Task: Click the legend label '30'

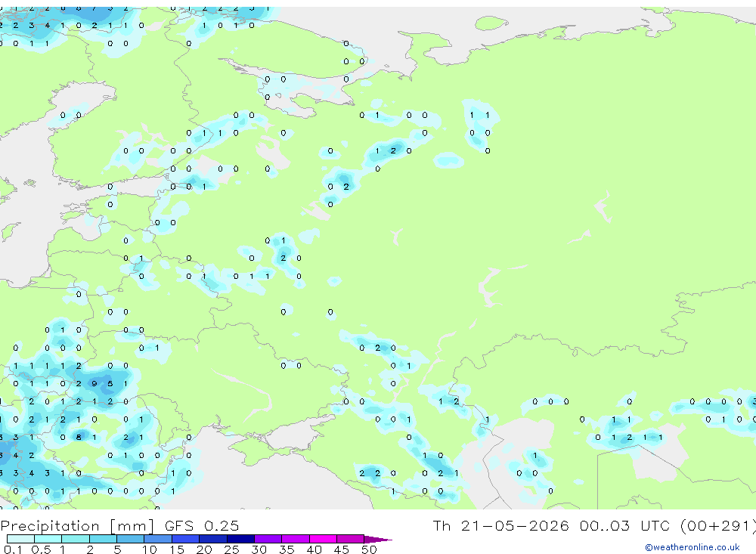Action: pos(259,549)
